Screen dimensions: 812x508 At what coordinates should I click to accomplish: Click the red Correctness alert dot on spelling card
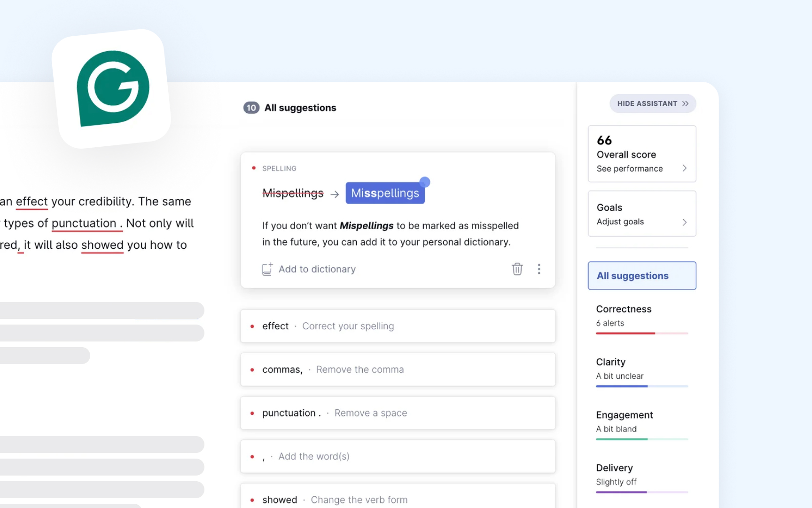(253, 168)
